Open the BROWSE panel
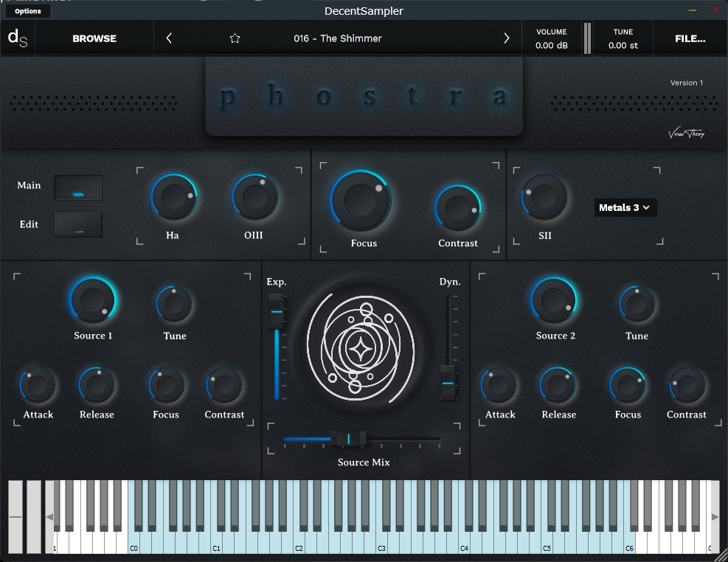The width and height of the screenshot is (728, 562). click(x=94, y=38)
